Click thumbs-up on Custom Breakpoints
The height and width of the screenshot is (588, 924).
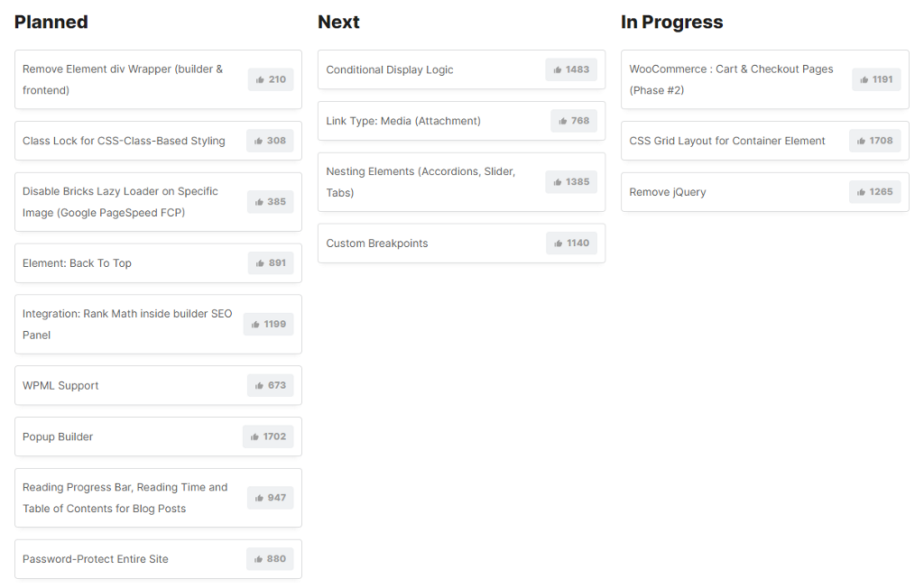(571, 243)
